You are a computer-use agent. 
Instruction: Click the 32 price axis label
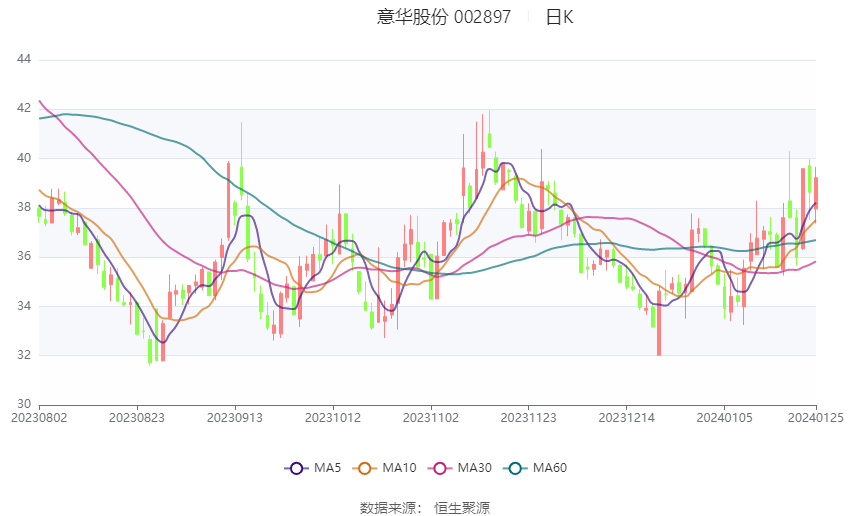point(24,355)
